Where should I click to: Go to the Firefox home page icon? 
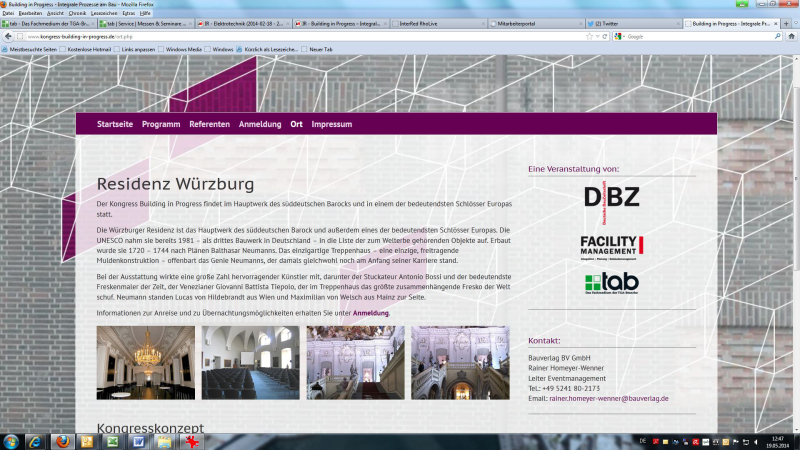coord(791,37)
